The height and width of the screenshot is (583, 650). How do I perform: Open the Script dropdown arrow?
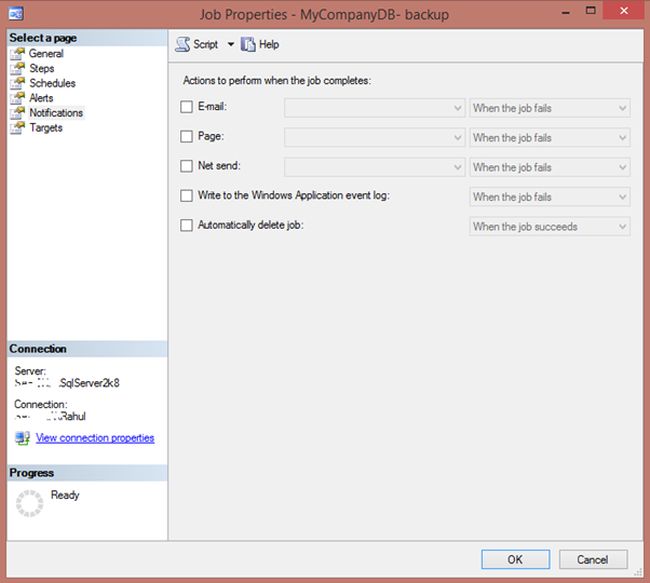231,44
